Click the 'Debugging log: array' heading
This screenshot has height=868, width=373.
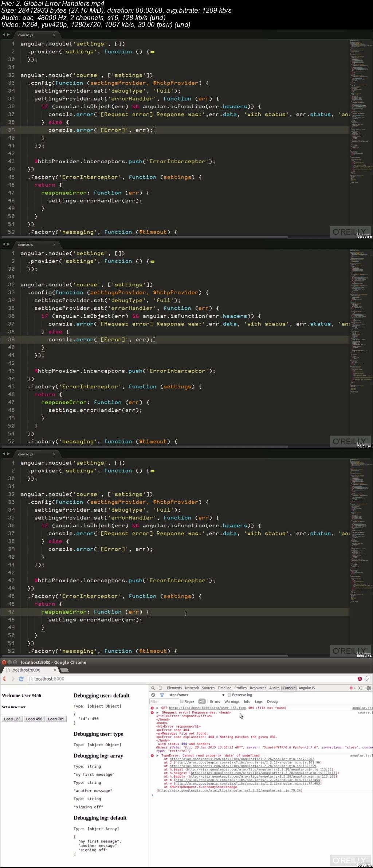coord(98,756)
